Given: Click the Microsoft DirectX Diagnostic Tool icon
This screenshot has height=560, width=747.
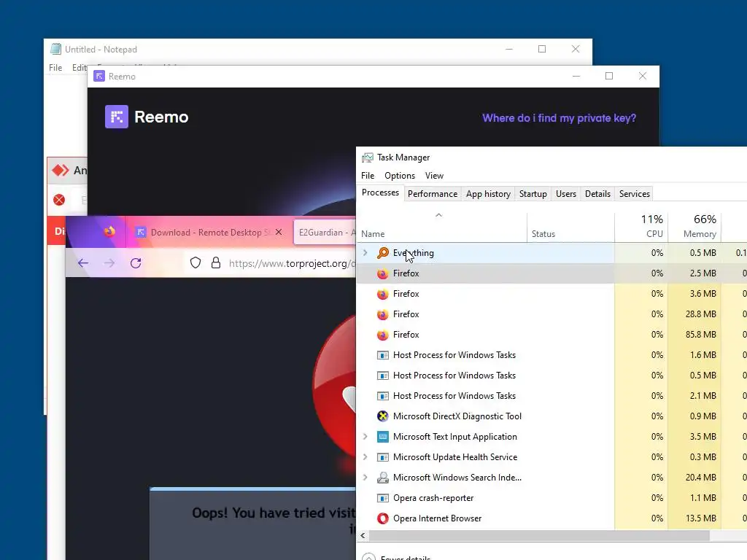Looking at the screenshot, I should tap(382, 416).
